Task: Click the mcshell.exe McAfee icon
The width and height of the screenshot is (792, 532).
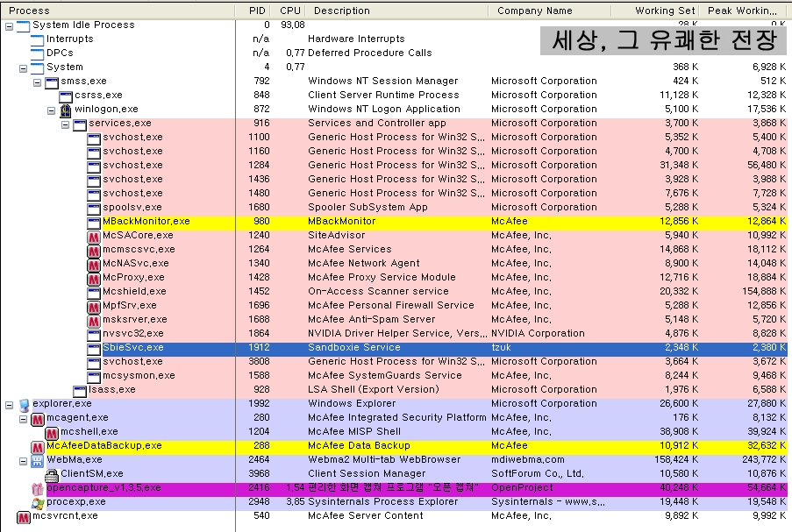Action: click(x=52, y=433)
